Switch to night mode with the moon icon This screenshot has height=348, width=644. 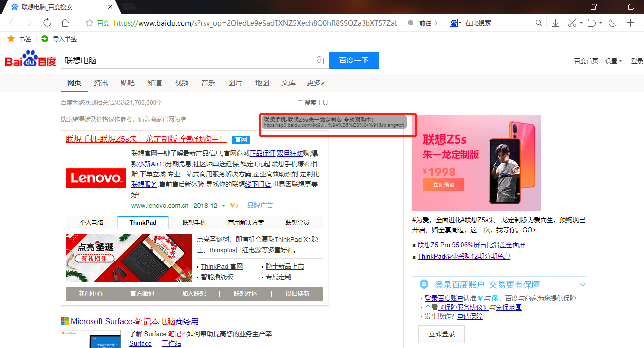tap(613, 23)
